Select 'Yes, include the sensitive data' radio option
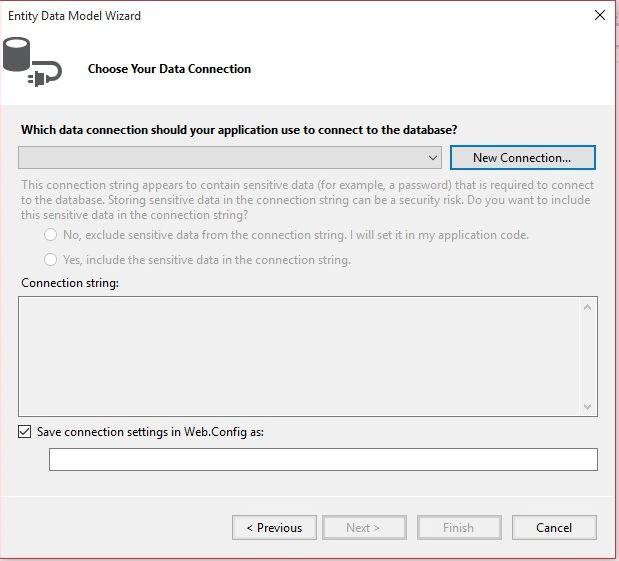 [51, 260]
